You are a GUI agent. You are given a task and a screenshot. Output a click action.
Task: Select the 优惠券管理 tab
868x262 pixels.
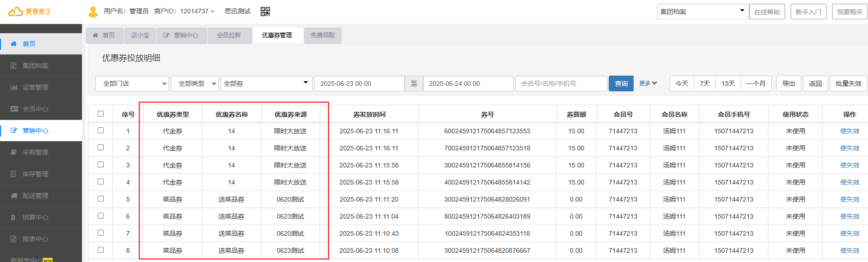[x=277, y=36]
